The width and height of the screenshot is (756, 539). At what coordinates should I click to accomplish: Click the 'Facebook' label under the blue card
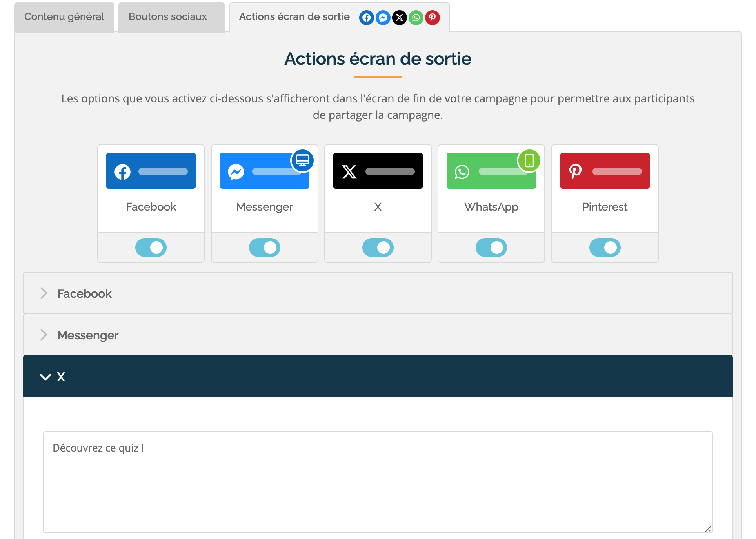click(151, 207)
